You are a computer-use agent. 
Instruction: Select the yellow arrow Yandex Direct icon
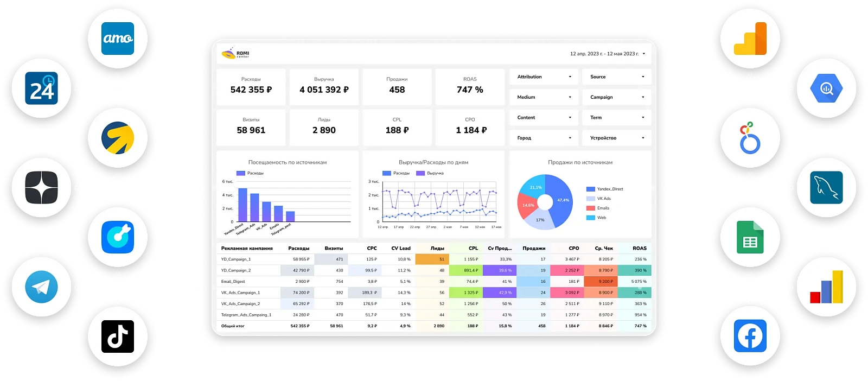[118, 138]
